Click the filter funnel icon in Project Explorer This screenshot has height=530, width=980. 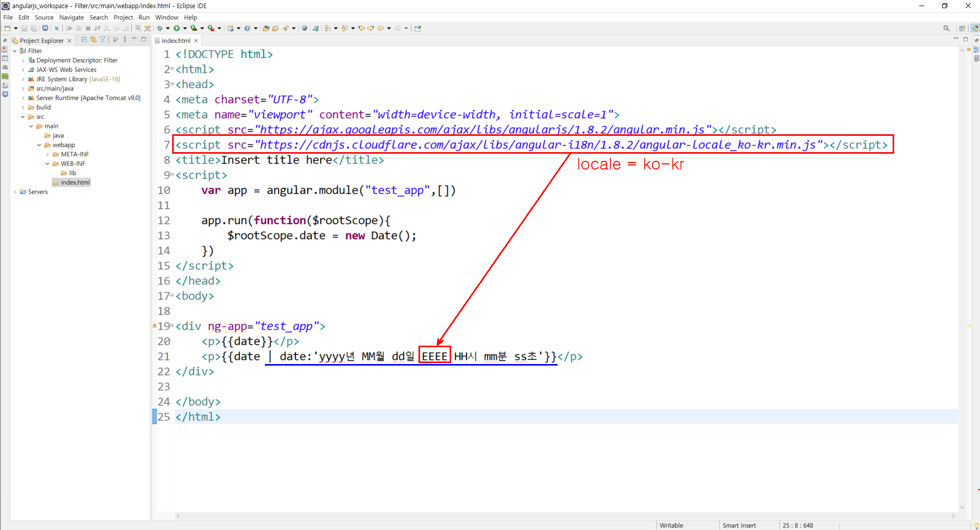[103, 40]
